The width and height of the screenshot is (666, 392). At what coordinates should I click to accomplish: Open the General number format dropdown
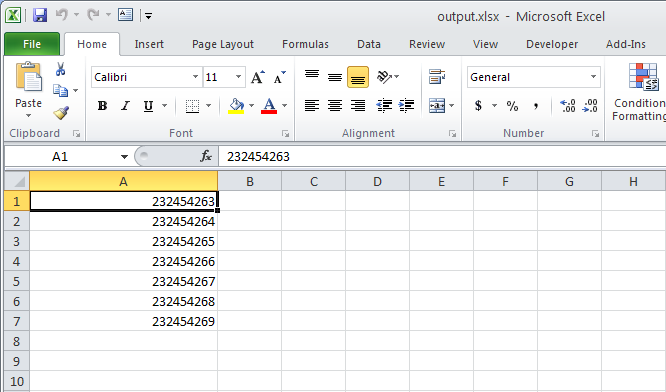(593, 77)
